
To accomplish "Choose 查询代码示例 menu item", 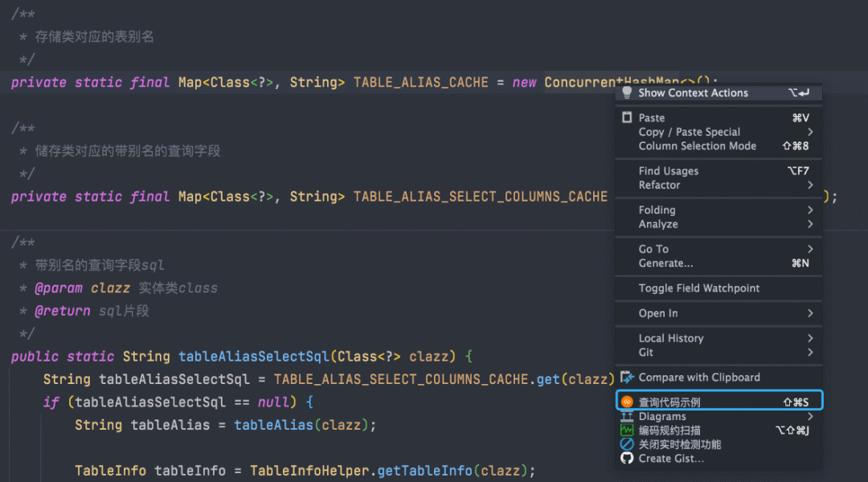I will (x=719, y=402).
